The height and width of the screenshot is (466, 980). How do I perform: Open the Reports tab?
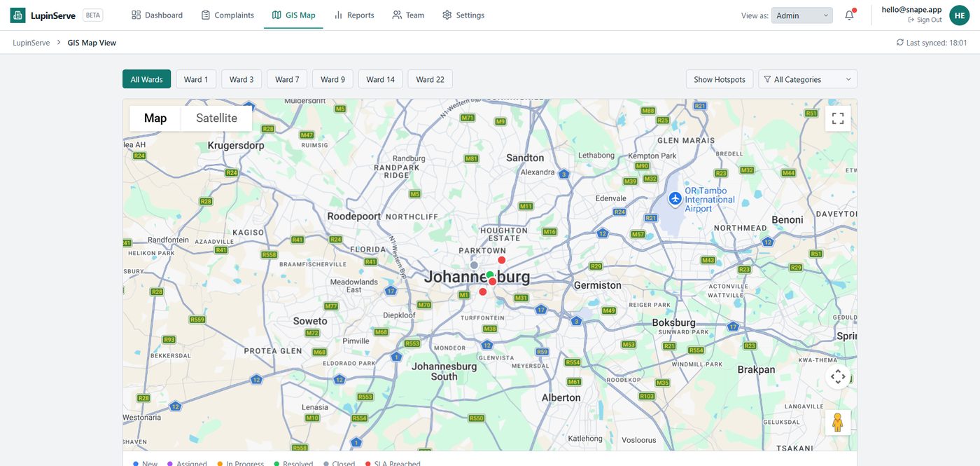click(x=353, y=15)
